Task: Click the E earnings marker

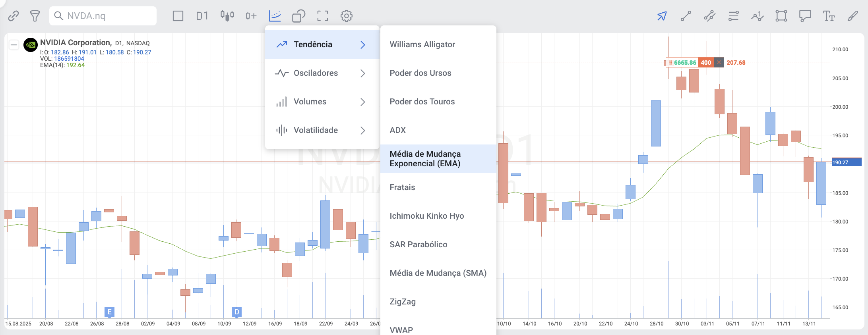Action: (x=110, y=312)
